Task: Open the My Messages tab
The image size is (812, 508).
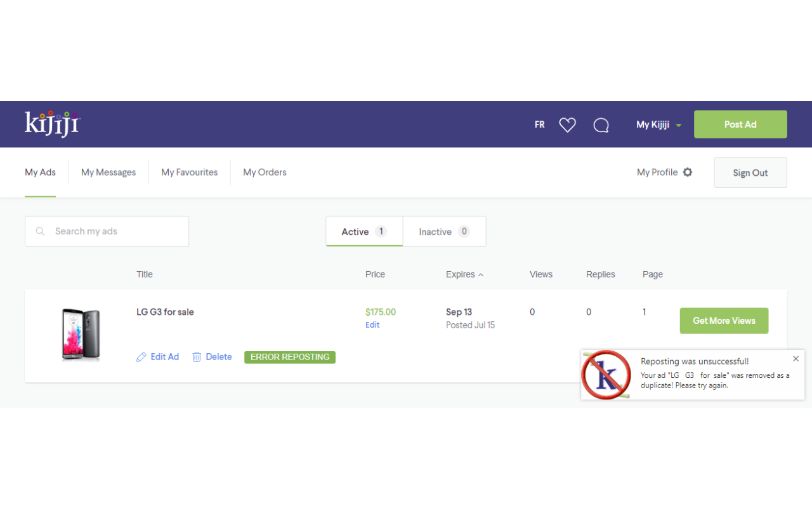Action: [x=108, y=172]
